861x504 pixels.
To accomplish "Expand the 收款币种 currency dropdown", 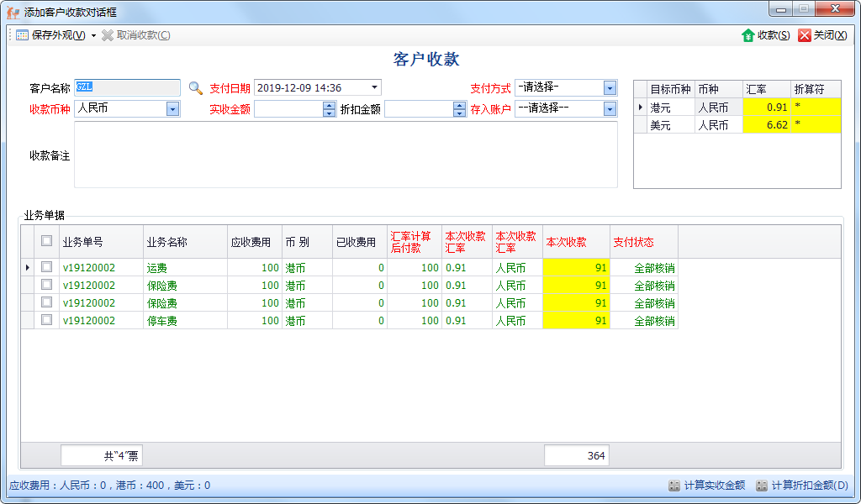I will click(x=172, y=108).
